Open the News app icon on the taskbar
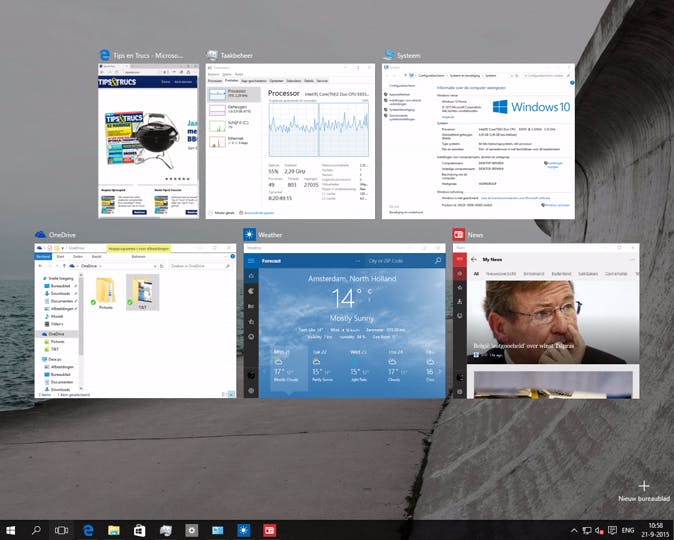 (x=270, y=530)
